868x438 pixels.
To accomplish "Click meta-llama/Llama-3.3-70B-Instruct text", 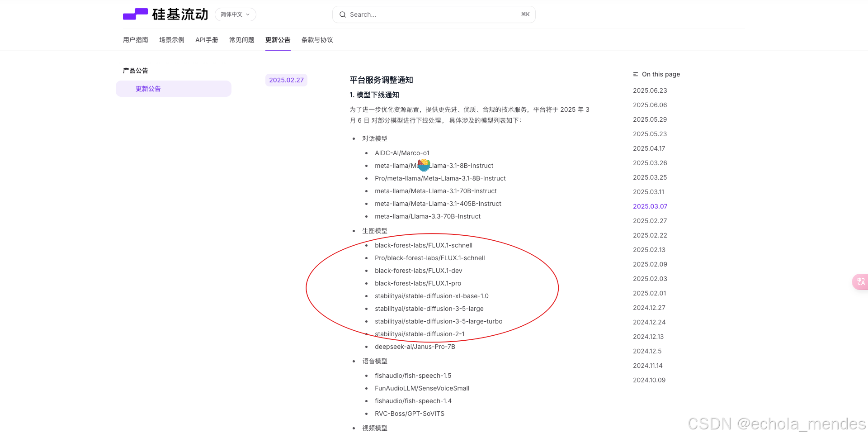I will tap(428, 216).
